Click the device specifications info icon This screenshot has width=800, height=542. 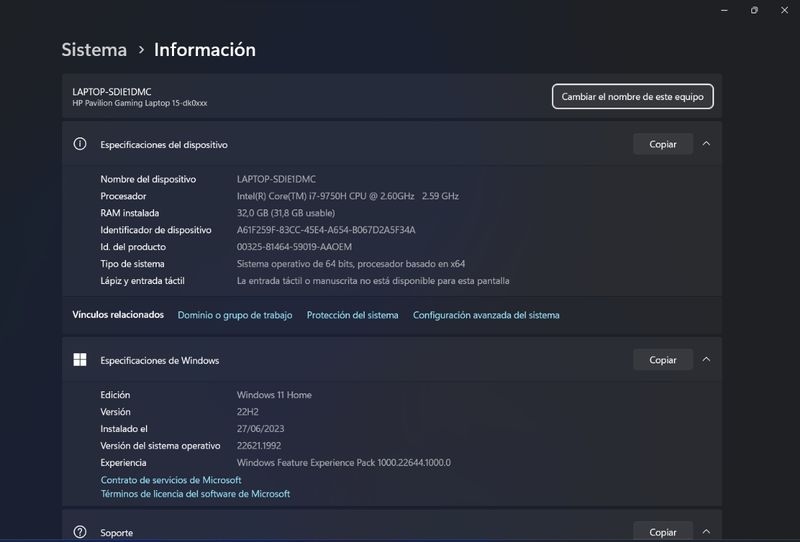tap(80, 144)
